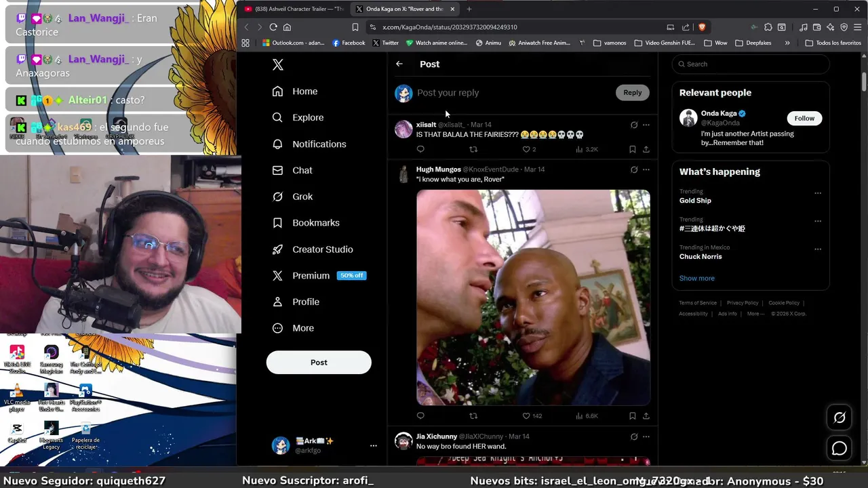Image resolution: width=868 pixels, height=488 pixels.
Task: Open more options on Hugh Mungos' post
Action: click(x=646, y=169)
